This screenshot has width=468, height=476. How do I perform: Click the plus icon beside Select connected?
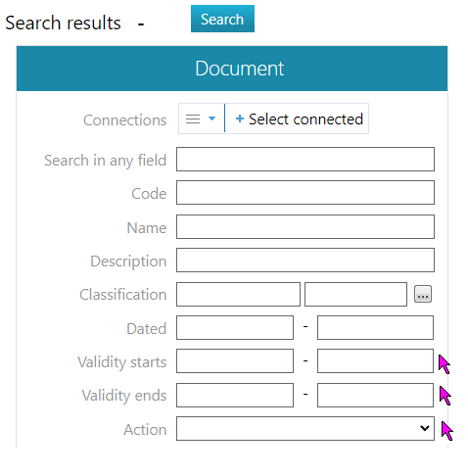[x=240, y=119]
